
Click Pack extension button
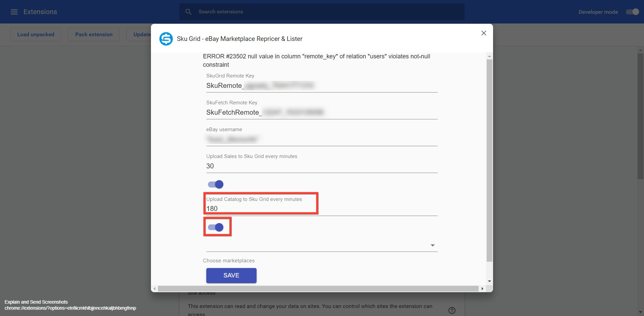[x=94, y=35]
